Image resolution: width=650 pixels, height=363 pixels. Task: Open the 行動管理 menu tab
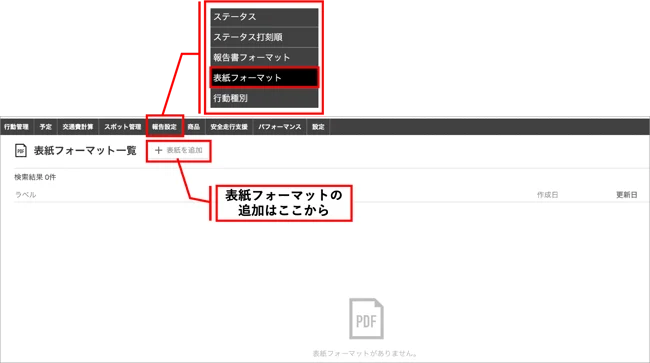click(17, 127)
